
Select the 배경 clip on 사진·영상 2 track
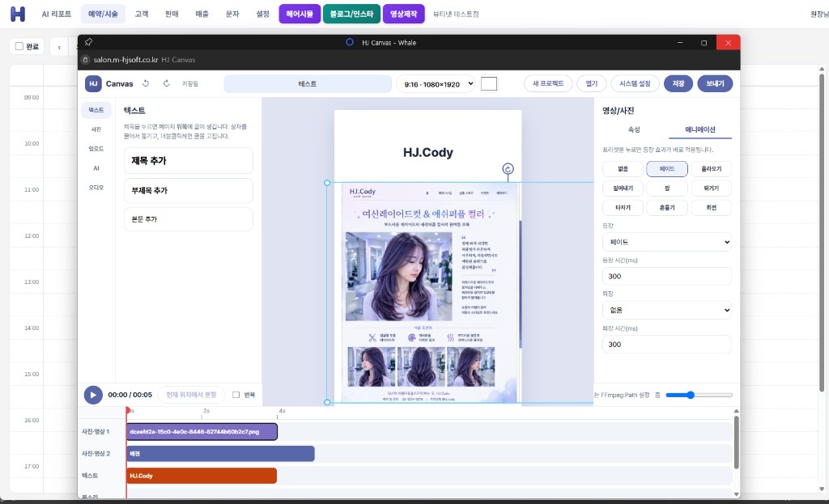(x=220, y=454)
